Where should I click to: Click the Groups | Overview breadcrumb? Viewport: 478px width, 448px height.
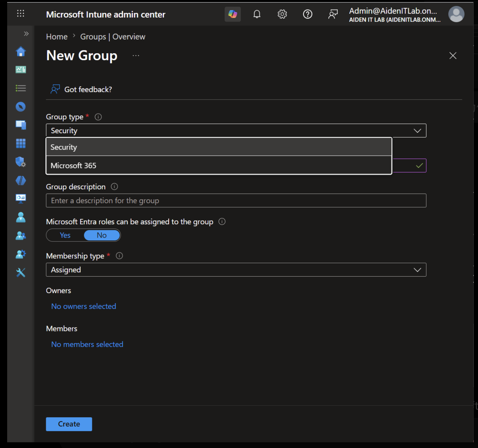pos(113,36)
